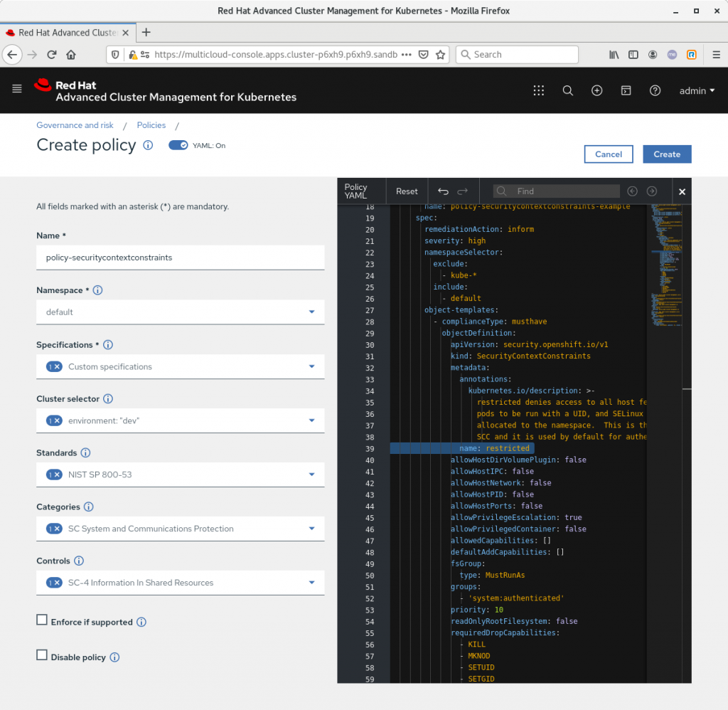Open the applications grid launcher
The width and height of the screenshot is (728, 710).
[539, 90]
